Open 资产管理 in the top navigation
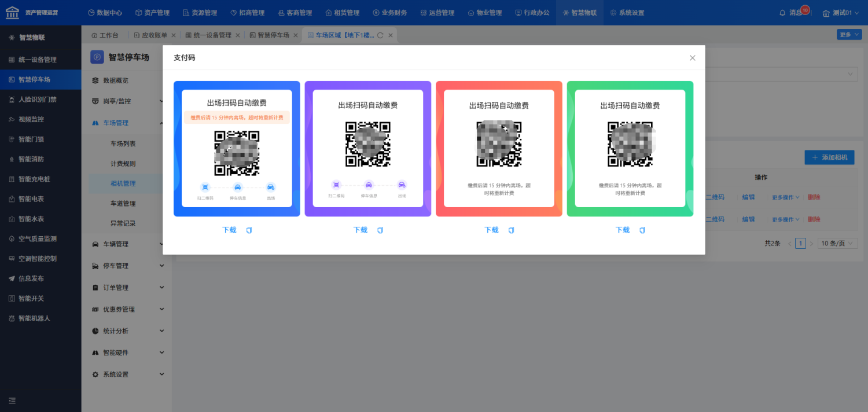This screenshot has height=412, width=868. coord(152,13)
